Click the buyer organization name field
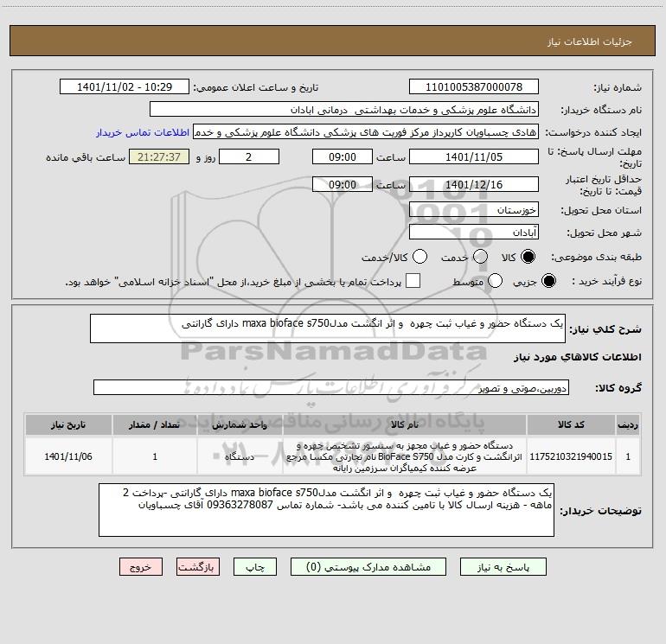666x644 pixels. 344,109
